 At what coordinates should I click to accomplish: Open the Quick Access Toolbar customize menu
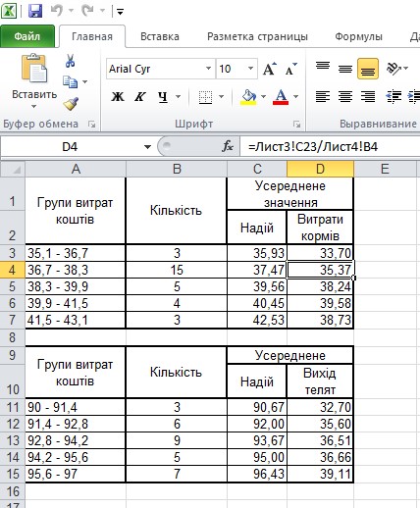pos(120,12)
